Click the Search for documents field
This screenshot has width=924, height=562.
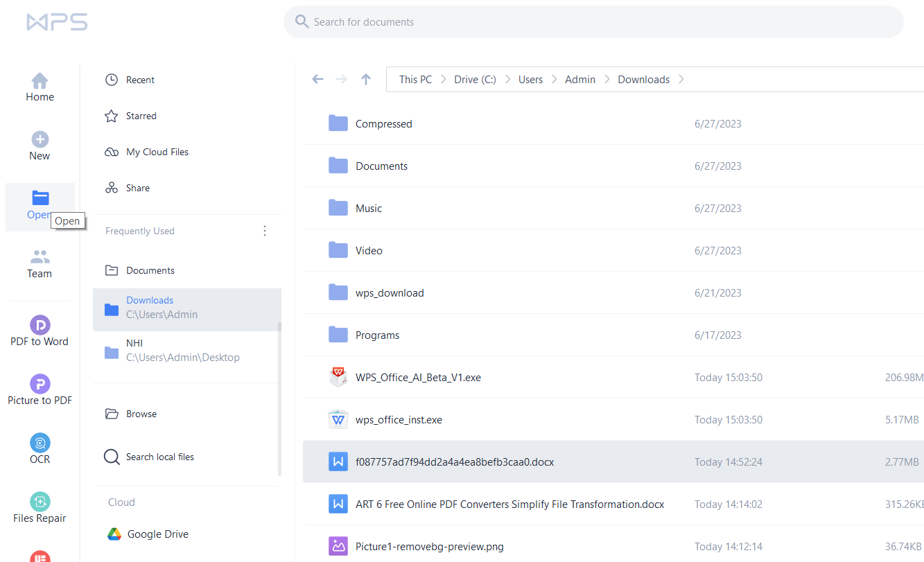pyautogui.click(x=593, y=22)
